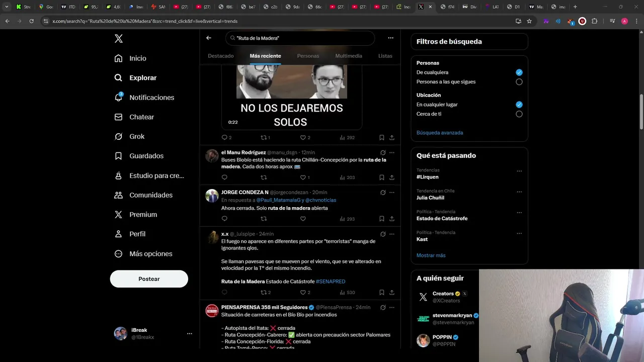Screen dimensions: 644x362
Task: Switch to Más reciente tab
Action: click(265, 56)
